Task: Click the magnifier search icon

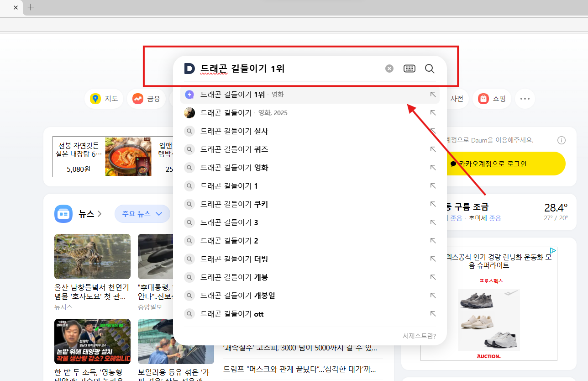Action: [429, 68]
